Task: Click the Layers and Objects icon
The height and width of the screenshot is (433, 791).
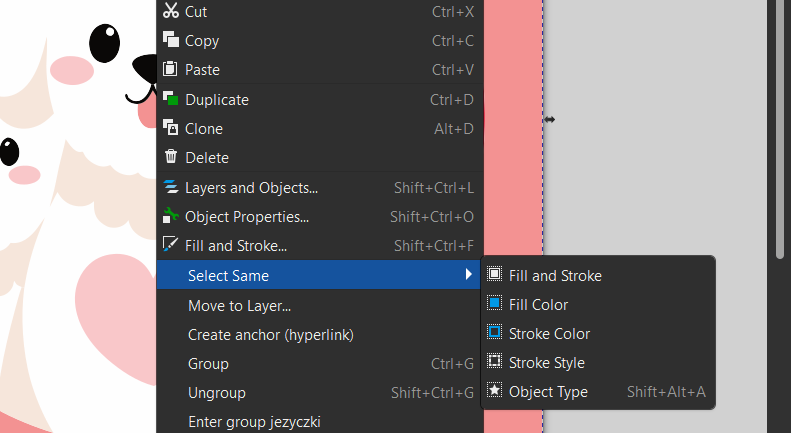Action: coord(171,187)
